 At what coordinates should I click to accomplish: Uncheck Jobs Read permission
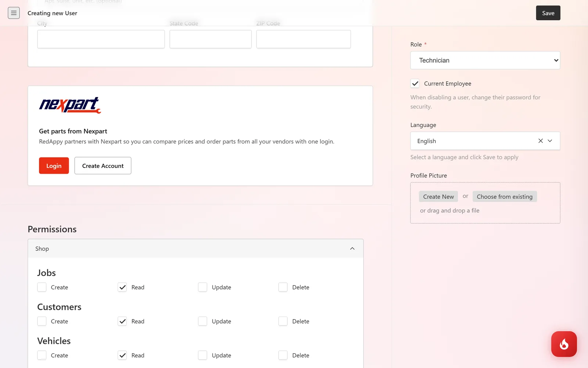tap(122, 287)
